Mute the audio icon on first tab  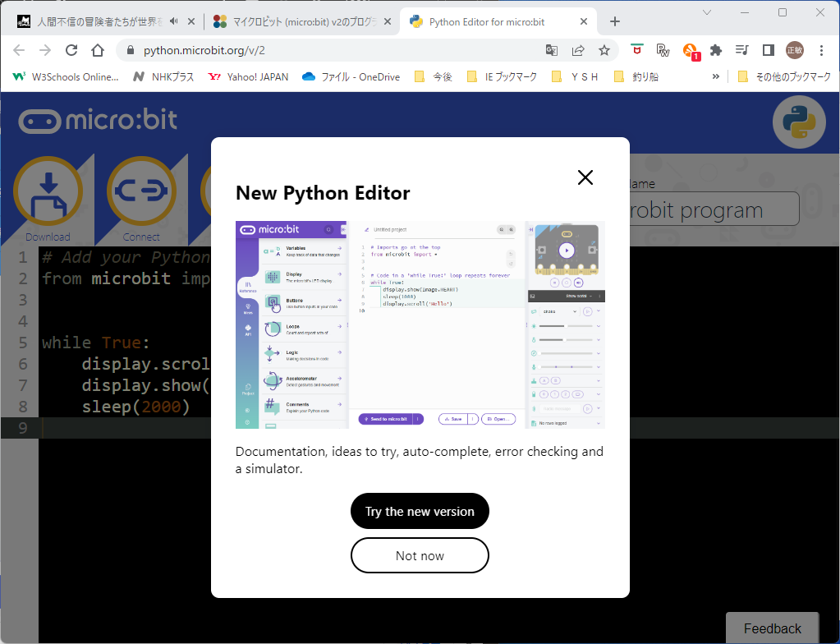173,21
